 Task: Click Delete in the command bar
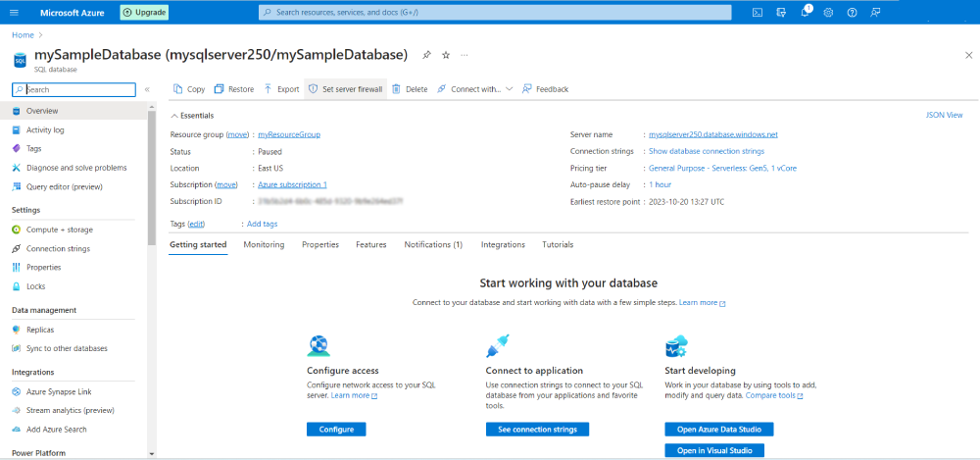tap(410, 89)
